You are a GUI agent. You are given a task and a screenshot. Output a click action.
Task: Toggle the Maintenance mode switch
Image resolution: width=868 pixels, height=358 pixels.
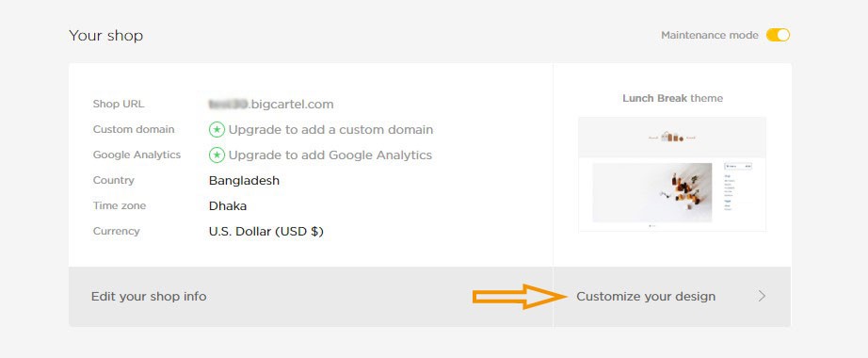778,35
